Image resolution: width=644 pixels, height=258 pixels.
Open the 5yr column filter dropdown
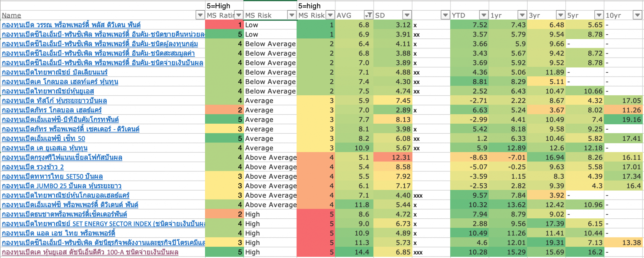coord(599,15)
